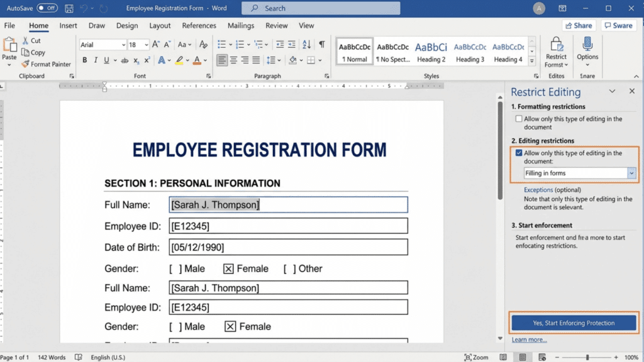644x362 pixels.
Task: Open the Filling in forms dropdown
Action: (x=631, y=173)
